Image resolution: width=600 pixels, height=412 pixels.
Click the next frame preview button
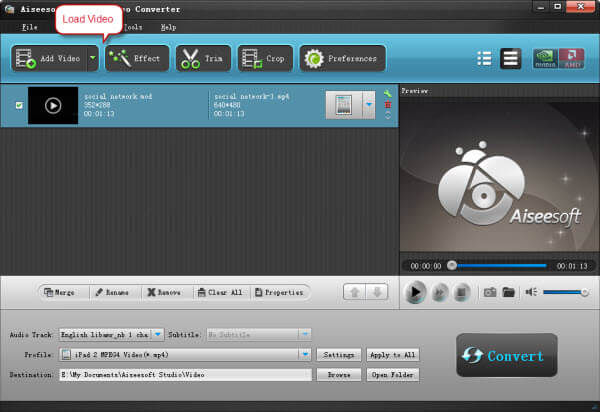pyautogui.click(x=440, y=293)
